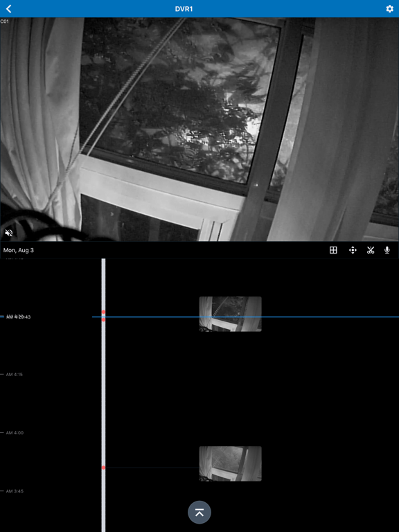Click the AM 4:29:43 current time label
Viewport: 399px width, 532px height.
[x=18, y=317]
